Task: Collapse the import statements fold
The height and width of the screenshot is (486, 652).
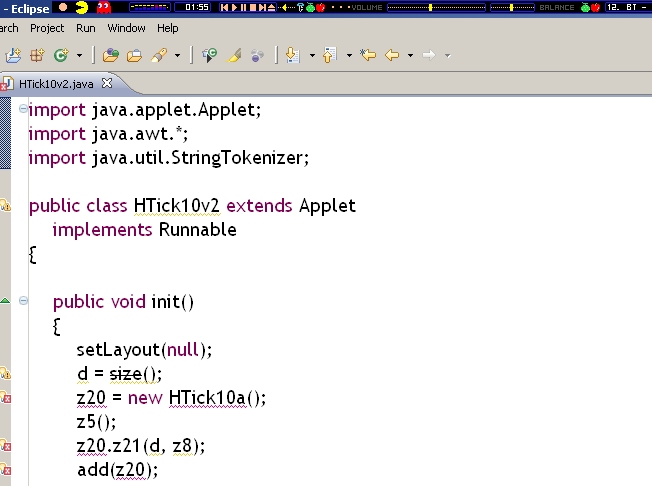Action: pyautogui.click(x=23, y=109)
